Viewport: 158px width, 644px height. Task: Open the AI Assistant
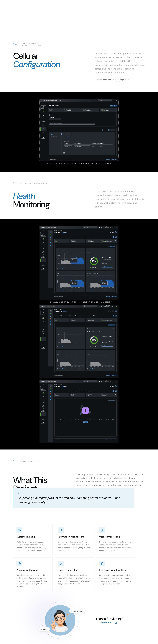point(112,130)
